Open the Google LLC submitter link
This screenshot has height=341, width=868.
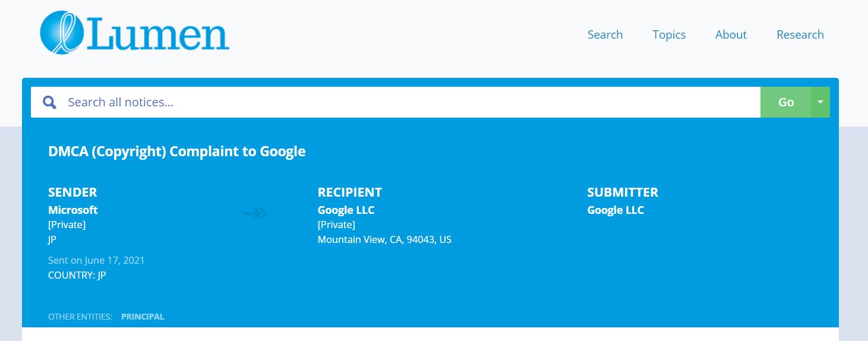pyautogui.click(x=616, y=210)
